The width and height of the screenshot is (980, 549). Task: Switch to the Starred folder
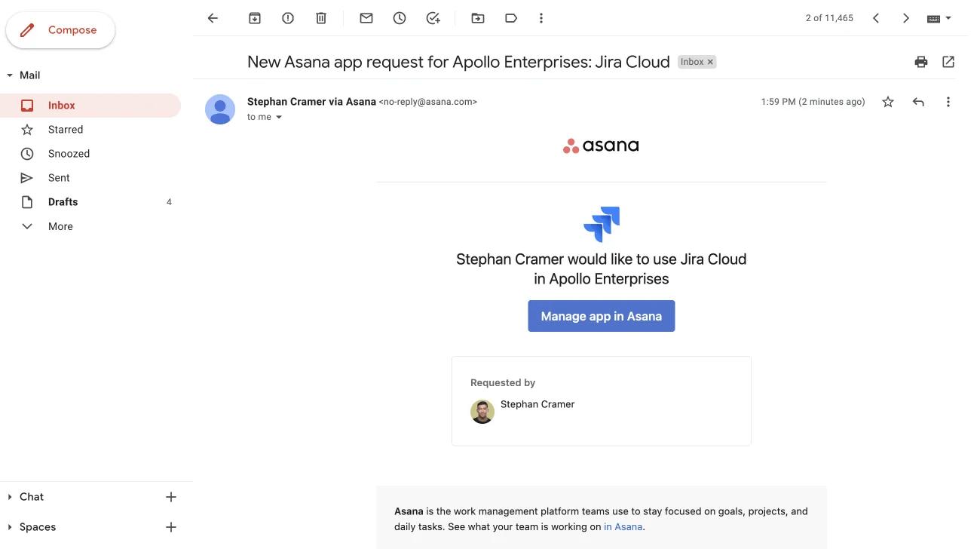pos(66,129)
